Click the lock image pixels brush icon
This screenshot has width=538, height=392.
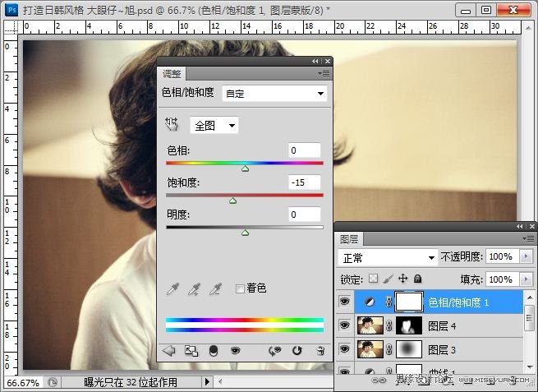click(388, 279)
